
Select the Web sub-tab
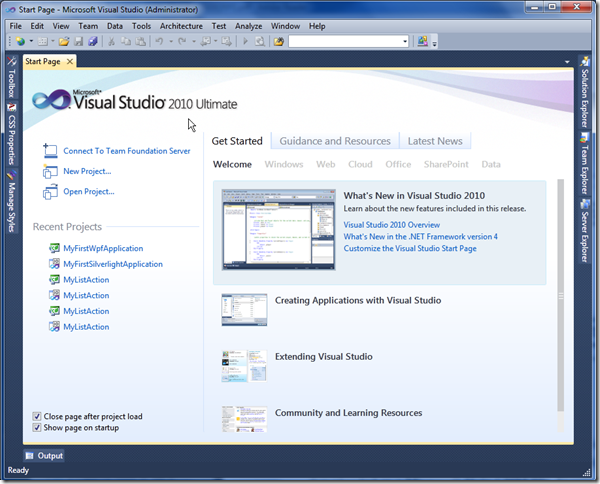(326, 165)
